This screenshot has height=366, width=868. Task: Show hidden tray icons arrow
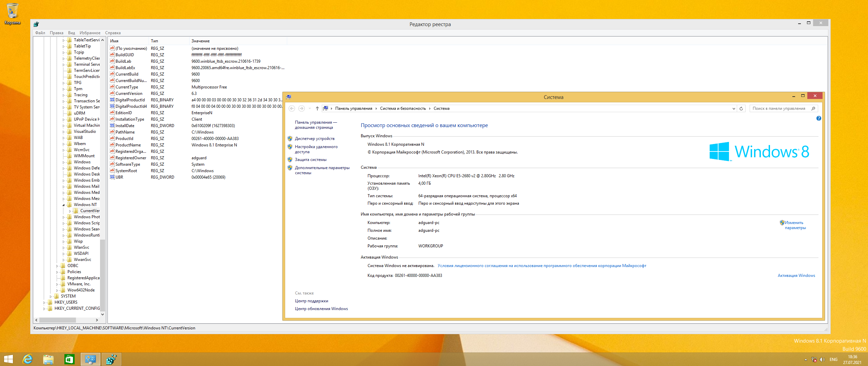pos(806,360)
